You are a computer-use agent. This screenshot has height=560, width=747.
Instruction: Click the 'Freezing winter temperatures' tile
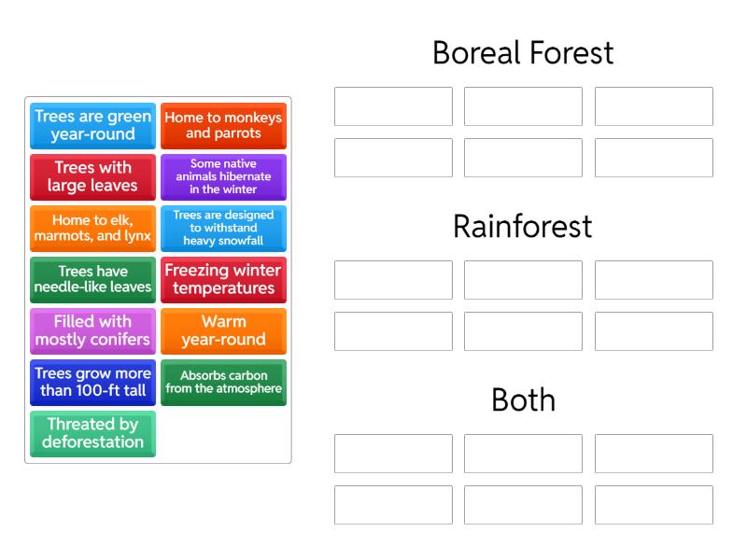tap(223, 280)
